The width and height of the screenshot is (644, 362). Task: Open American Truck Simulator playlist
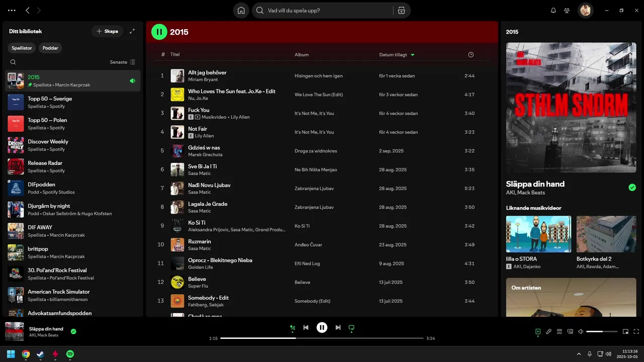73,295
